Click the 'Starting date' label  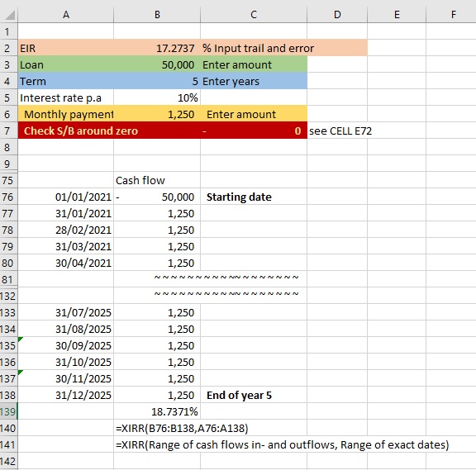point(239,197)
